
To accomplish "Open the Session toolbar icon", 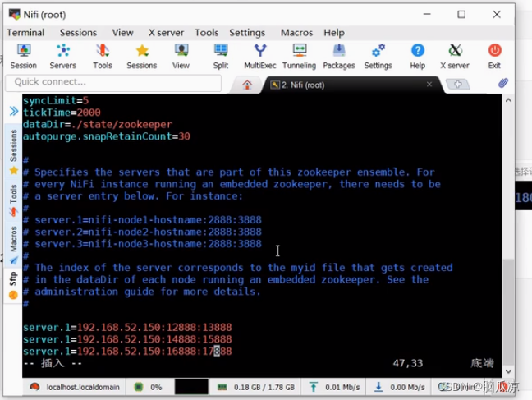I will (x=24, y=56).
